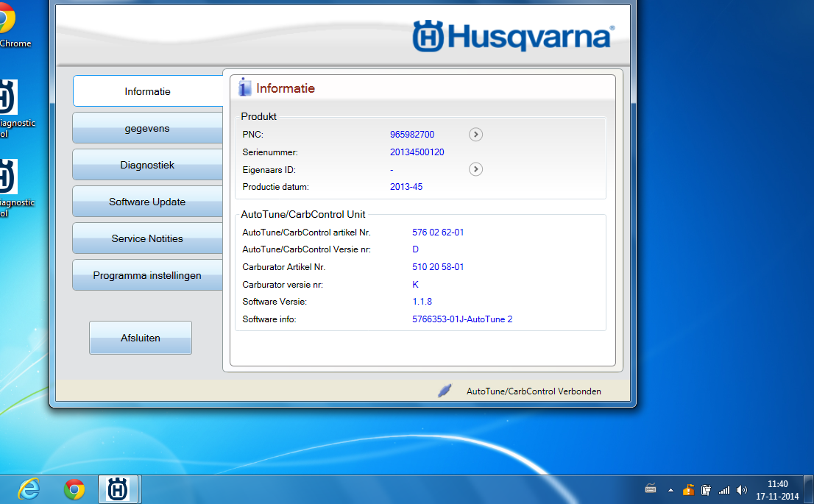Select article number 576 02 62-01
Screen dimensions: 814x504
coord(438,233)
